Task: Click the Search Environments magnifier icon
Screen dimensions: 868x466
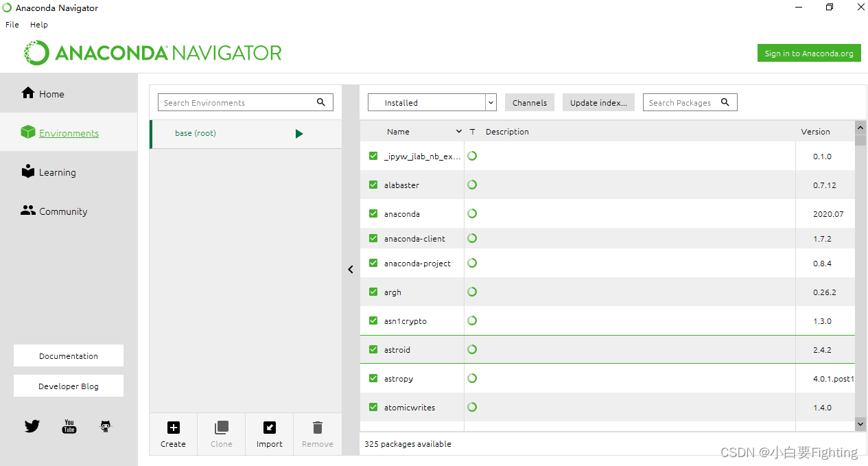Action: pyautogui.click(x=321, y=102)
